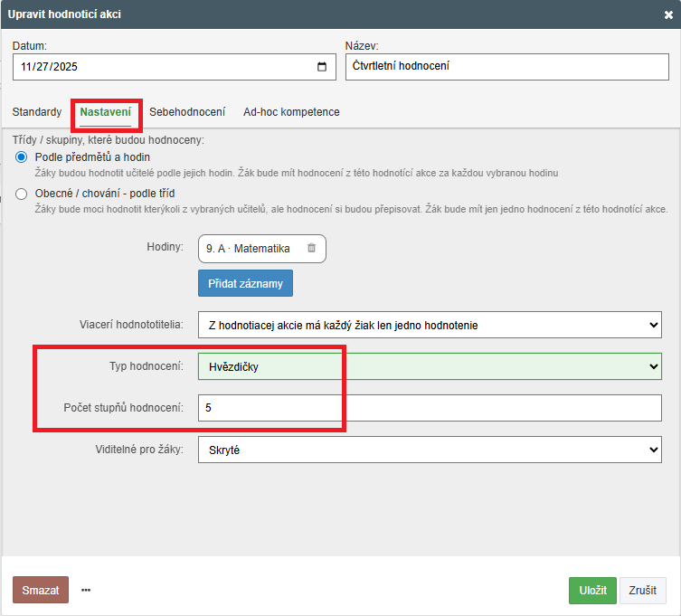Go to the Ad-hoc kompetence tab

[x=291, y=112]
